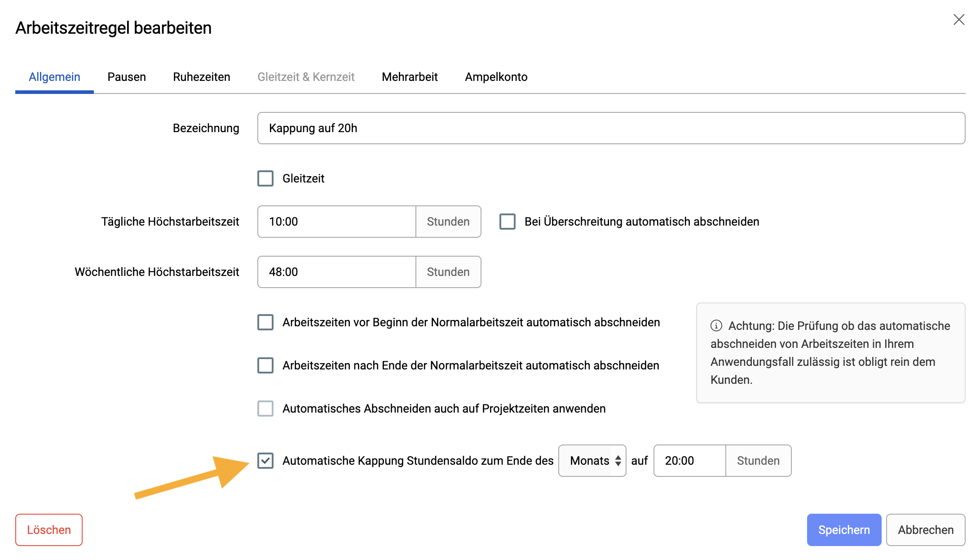Click the Bezeichnung input field

611,128
